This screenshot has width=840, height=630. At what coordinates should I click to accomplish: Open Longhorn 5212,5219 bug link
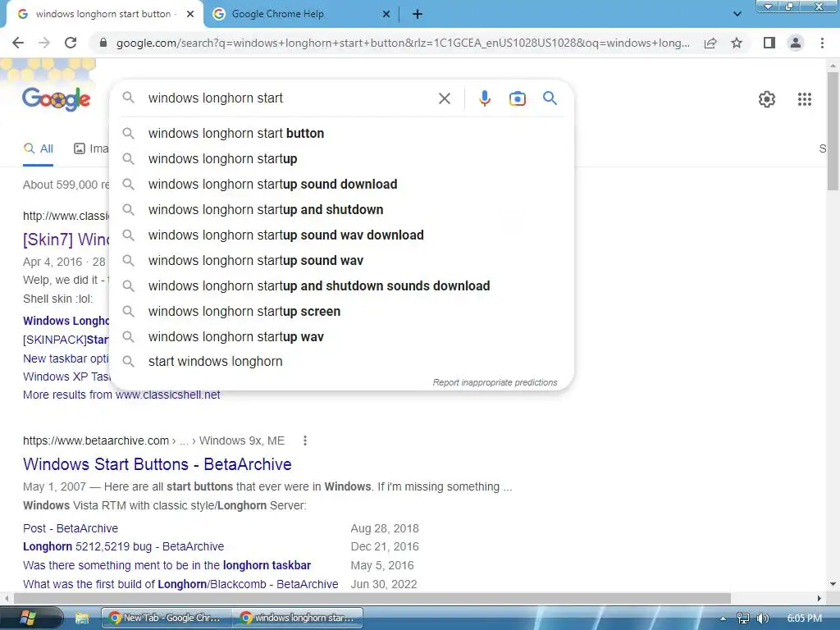tap(124, 547)
